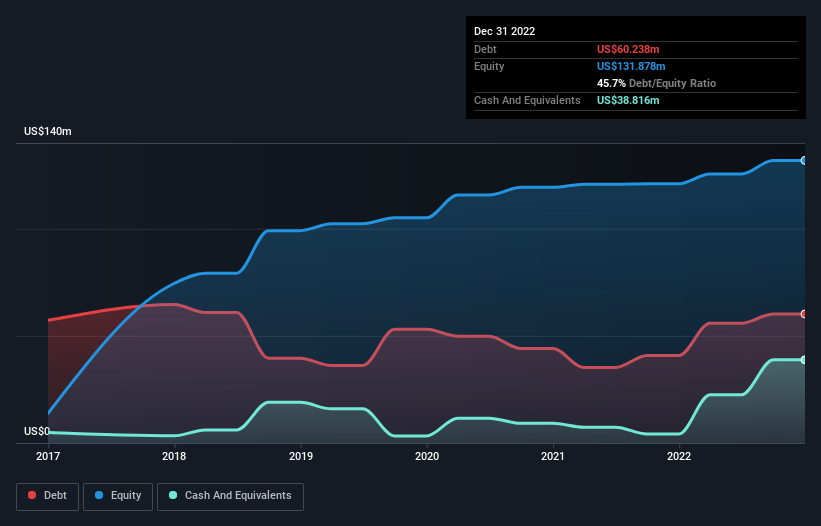
Task: Click the Debt label in tooltip
Action: pos(485,49)
